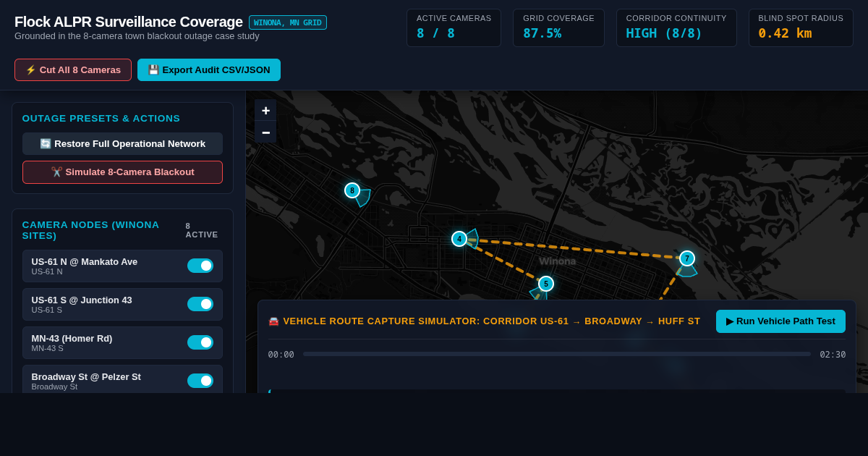Screen dimensions: 868x456
Task: Click Camera Nodes (Winona Sites) heading
Action: pos(91,230)
